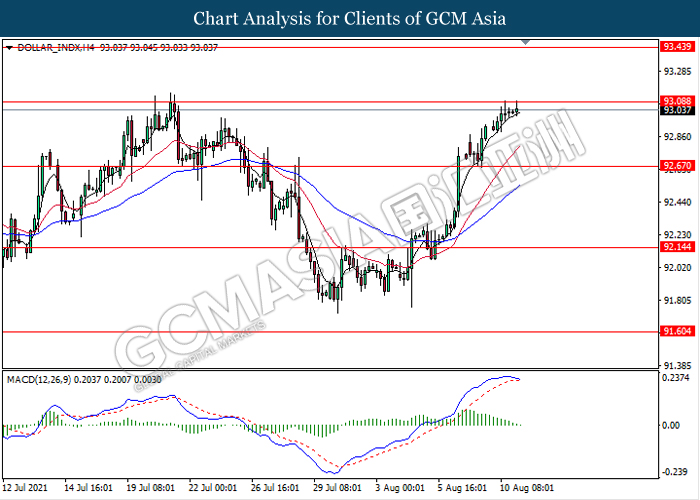Viewport: 700px width, 500px height.
Task: Select the 12 Jul 2021 date label
Action: [26, 489]
